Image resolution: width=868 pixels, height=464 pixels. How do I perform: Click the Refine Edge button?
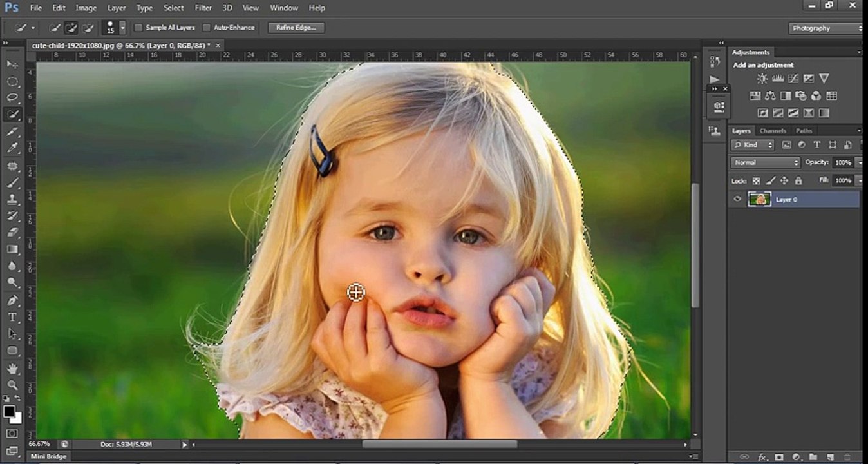296,28
